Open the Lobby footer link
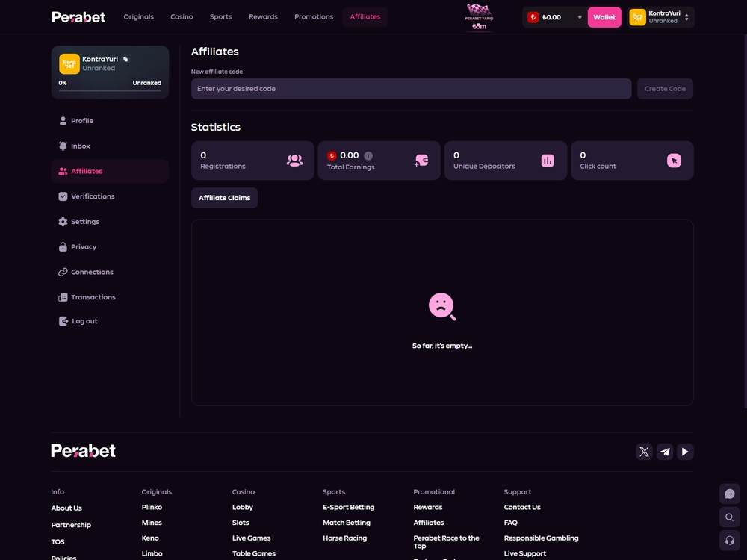The height and width of the screenshot is (560, 747). (x=243, y=507)
